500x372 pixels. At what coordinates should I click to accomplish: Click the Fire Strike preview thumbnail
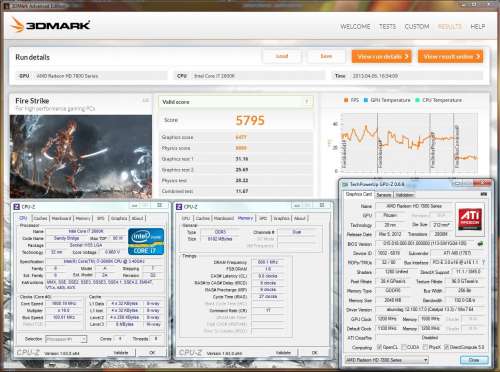tap(81, 157)
